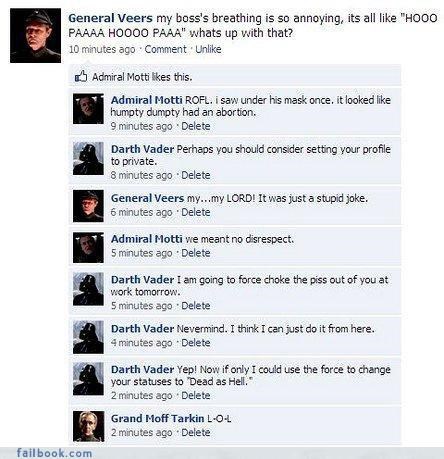
Task: Click the Comment link under the status
Action: [165, 49]
